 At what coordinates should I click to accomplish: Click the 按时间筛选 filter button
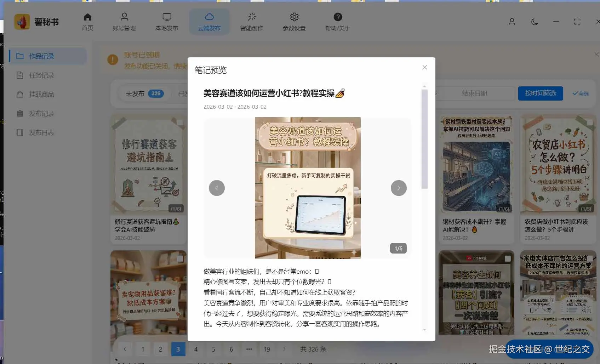pyautogui.click(x=541, y=93)
